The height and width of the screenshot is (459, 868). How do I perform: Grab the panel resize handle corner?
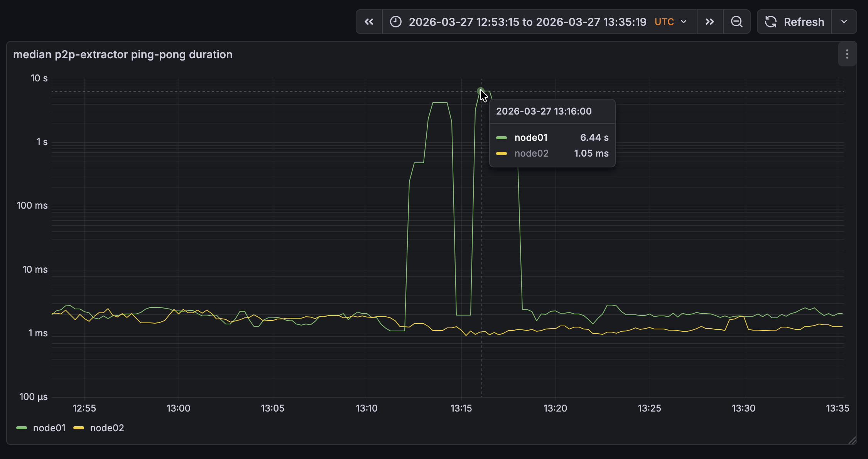(852, 440)
